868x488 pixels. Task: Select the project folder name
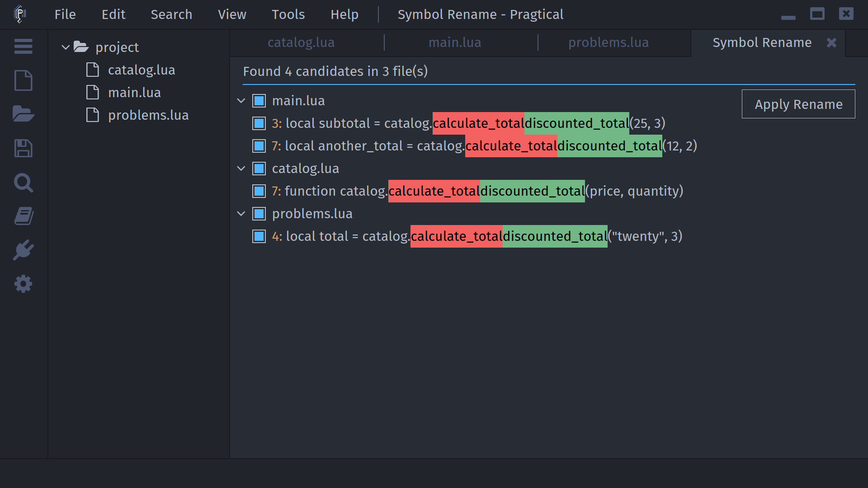tap(117, 47)
